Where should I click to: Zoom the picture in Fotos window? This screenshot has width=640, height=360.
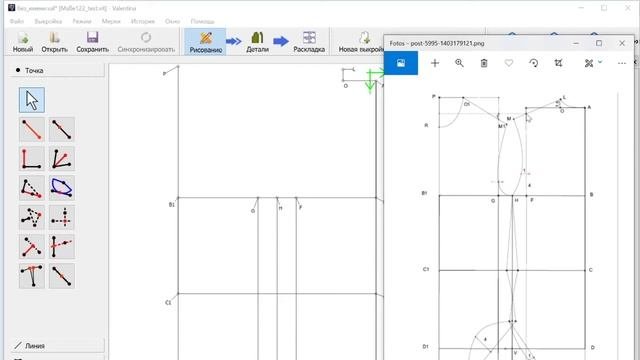(x=459, y=63)
